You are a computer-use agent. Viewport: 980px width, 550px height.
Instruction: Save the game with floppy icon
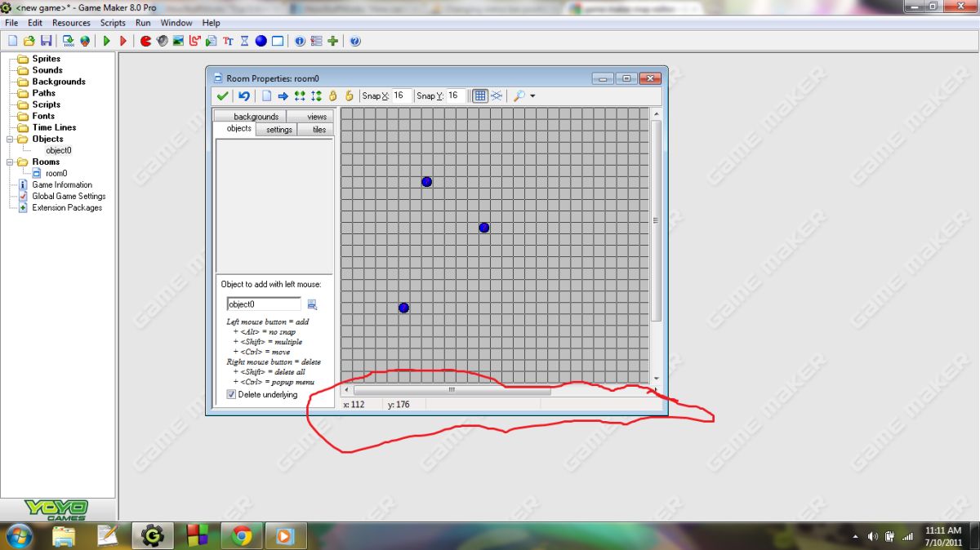click(x=46, y=41)
